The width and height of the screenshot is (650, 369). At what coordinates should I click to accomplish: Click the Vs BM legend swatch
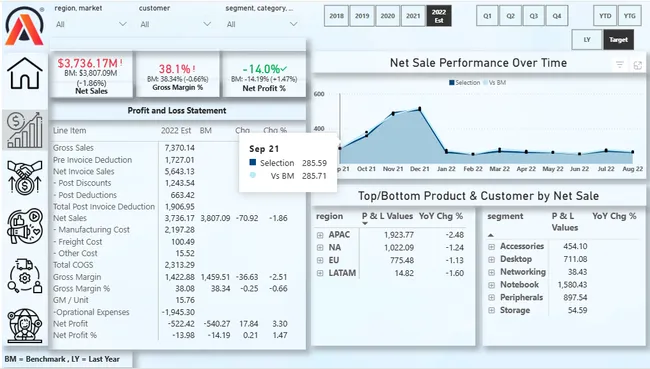pyautogui.click(x=485, y=83)
